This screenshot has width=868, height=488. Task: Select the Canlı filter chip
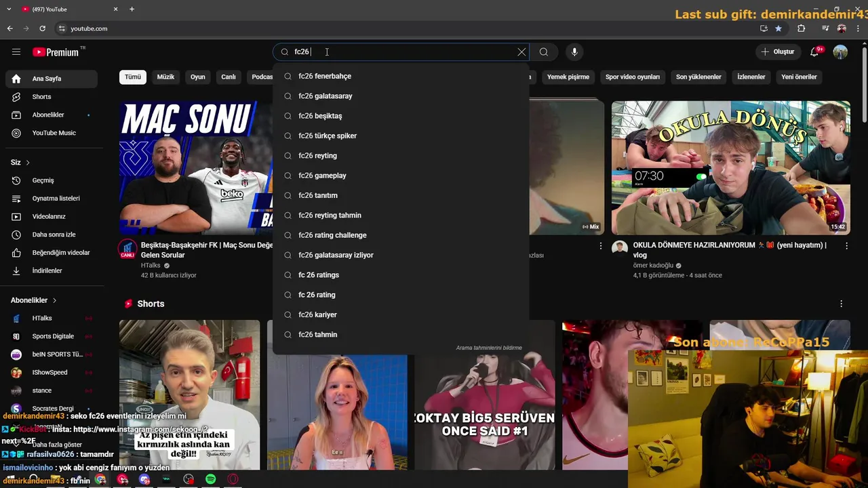tap(229, 77)
